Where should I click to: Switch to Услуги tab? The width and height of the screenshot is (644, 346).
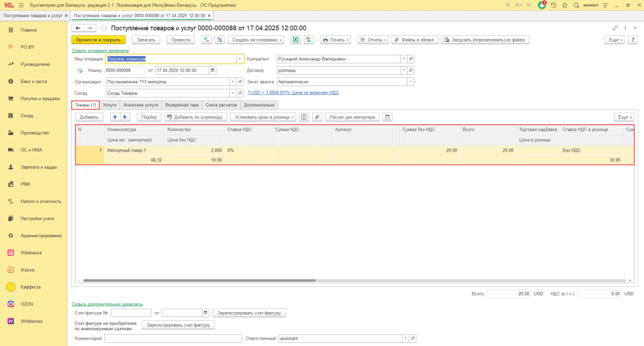point(109,105)
